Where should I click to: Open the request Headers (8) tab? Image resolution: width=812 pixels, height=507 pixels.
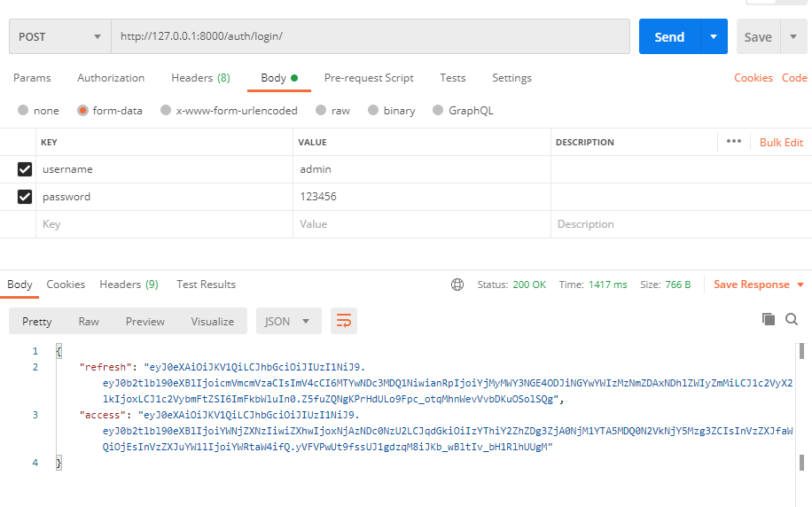pos(201,78)
